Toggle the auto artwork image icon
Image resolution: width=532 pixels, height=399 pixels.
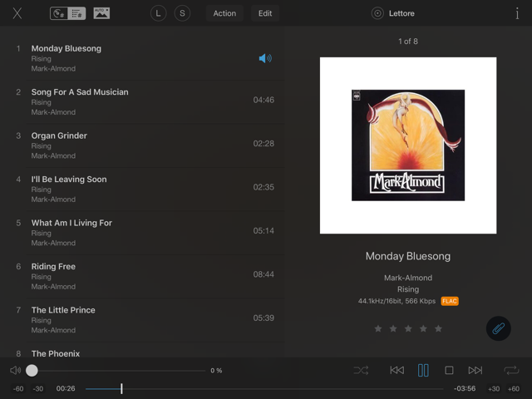click(101, 13)
